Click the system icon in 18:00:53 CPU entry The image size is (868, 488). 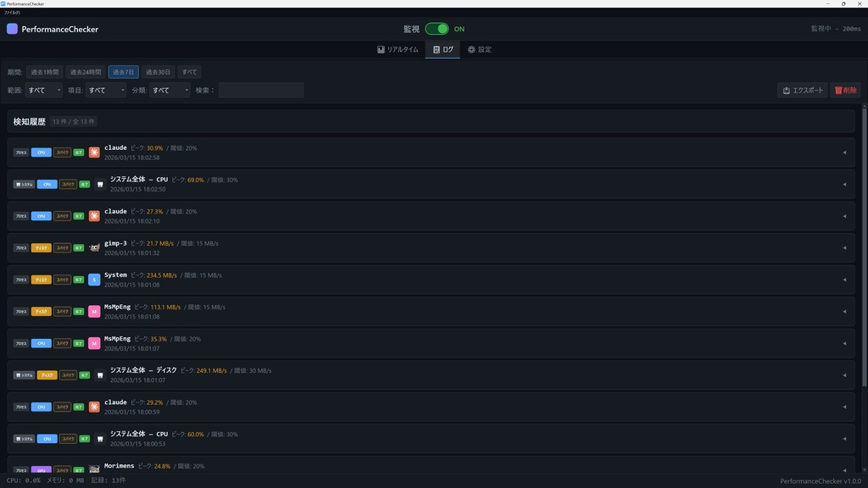point(100,439)
